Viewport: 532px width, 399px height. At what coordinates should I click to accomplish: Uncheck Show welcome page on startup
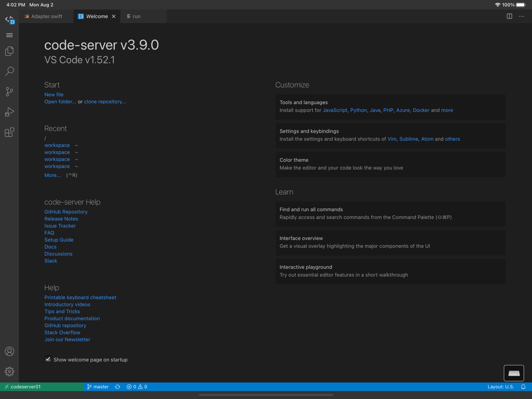[x=48, y=359]
